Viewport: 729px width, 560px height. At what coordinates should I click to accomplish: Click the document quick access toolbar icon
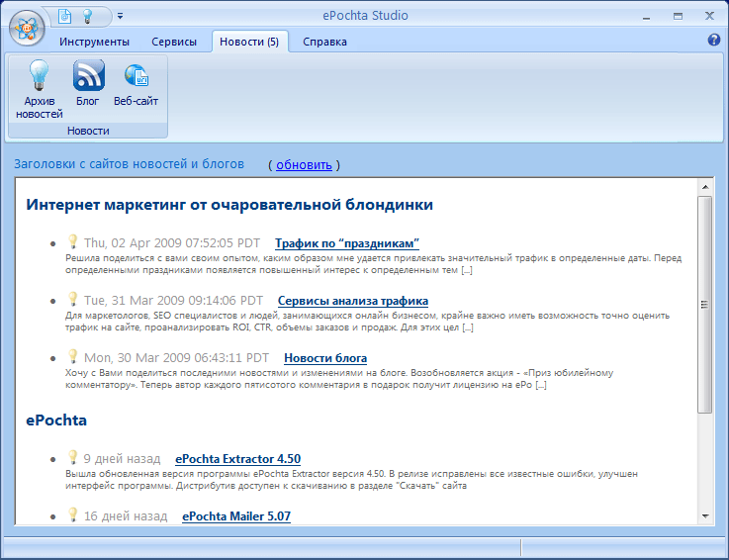64,16
